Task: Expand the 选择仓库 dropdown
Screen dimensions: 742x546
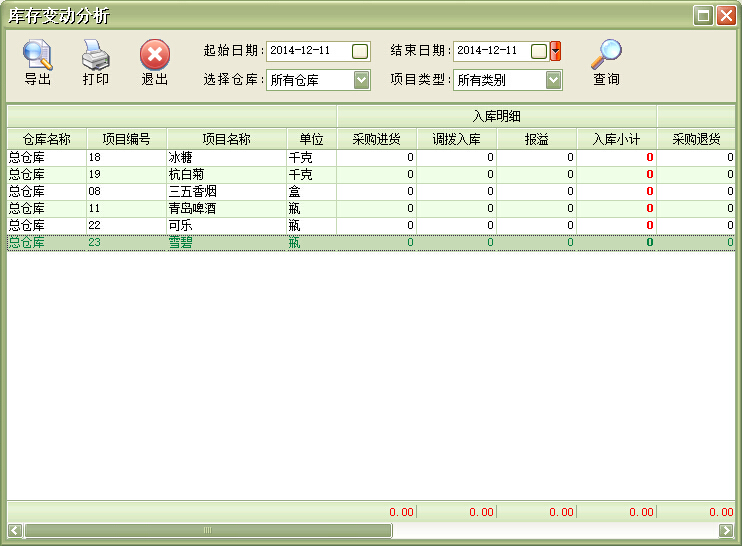Action: pos(361,80)
